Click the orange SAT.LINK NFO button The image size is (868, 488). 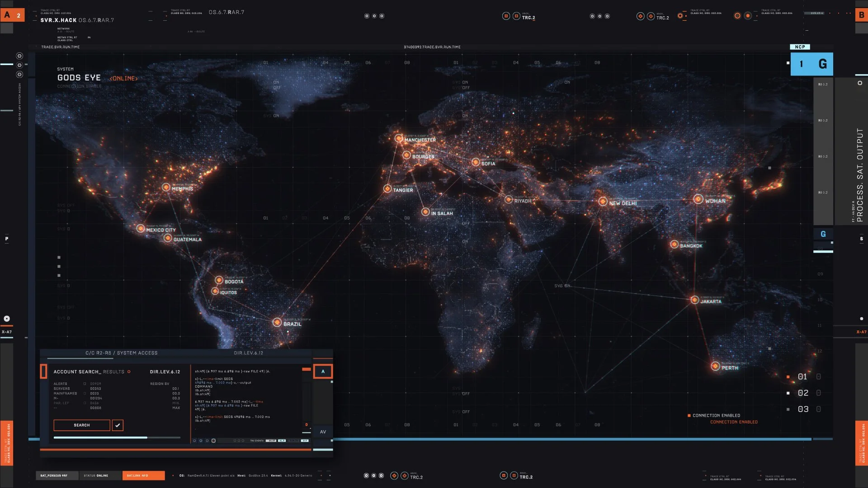coord(143,475)
